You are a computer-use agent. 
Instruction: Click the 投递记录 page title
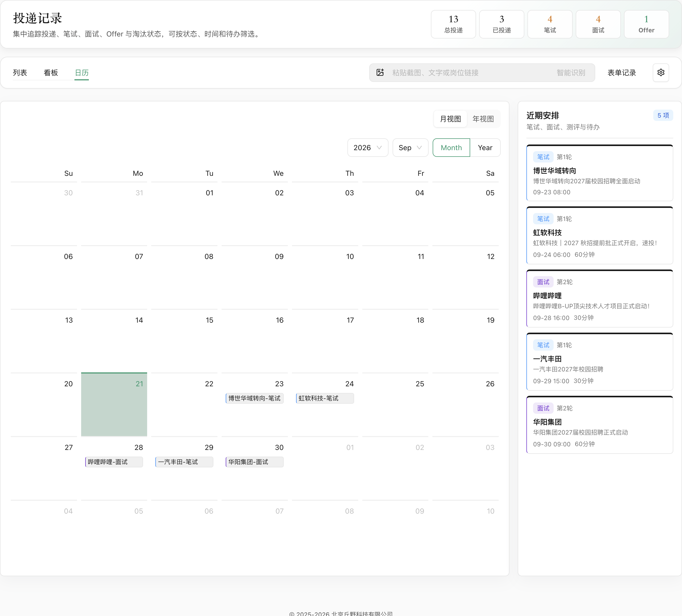[37, 18]
